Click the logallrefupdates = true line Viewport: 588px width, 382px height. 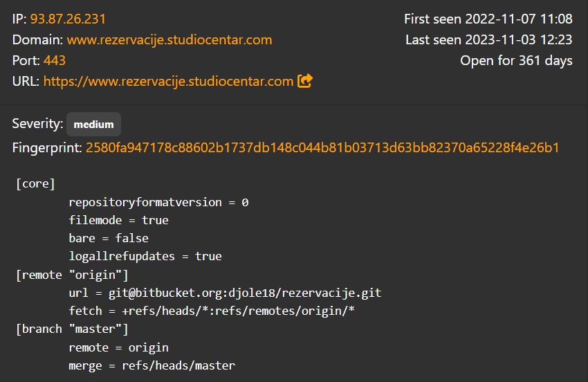tap(145, 256)
